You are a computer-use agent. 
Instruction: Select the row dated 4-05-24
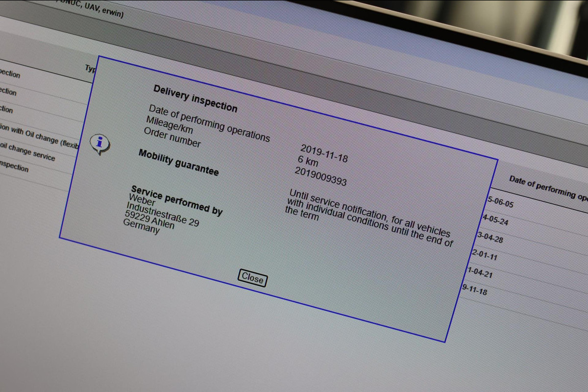[495, 220]
